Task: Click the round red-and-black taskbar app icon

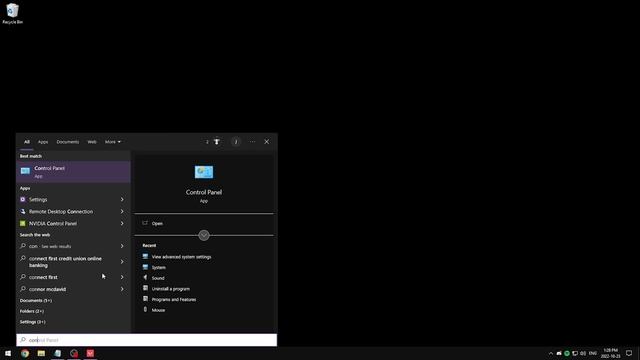Action: [x=74, y=353]
